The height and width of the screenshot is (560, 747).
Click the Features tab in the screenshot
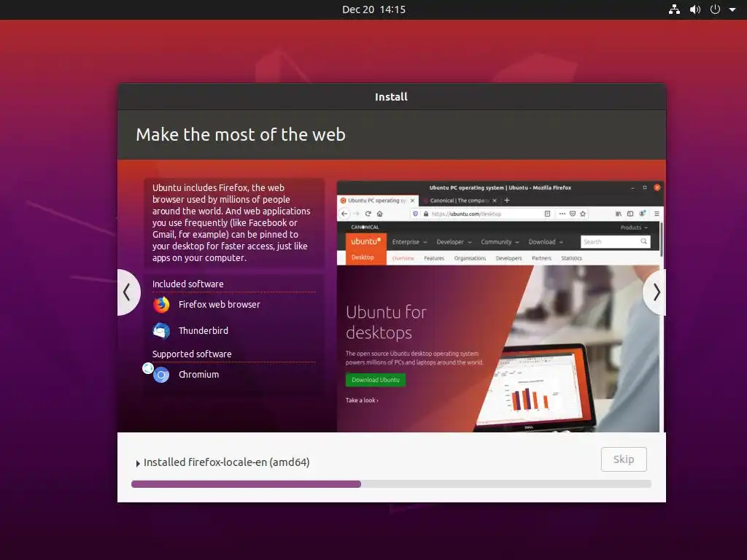(x=434, y=258)
